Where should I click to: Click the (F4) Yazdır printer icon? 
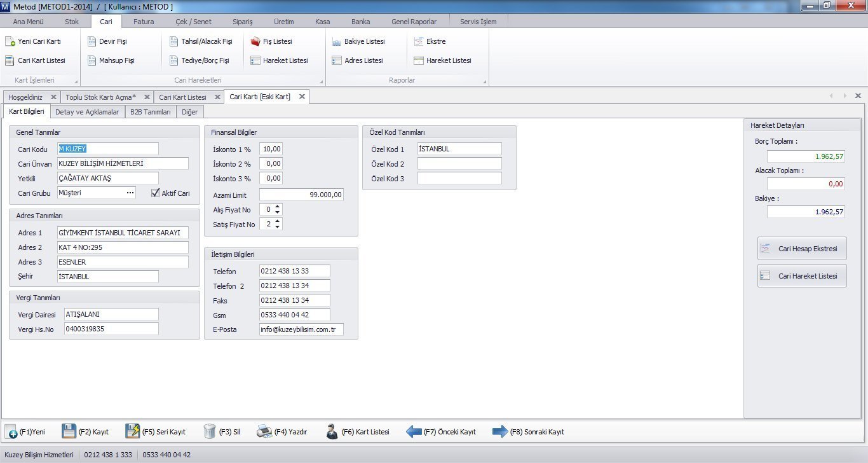pos(264,431)
